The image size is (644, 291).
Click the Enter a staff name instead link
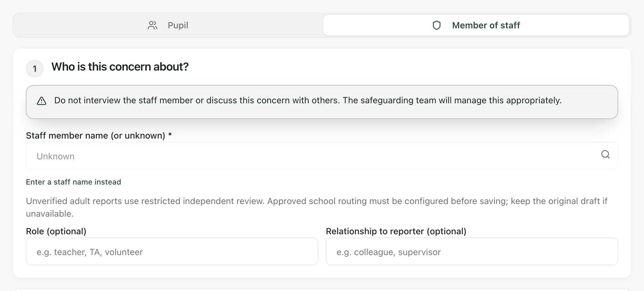(x=73, y=182)
